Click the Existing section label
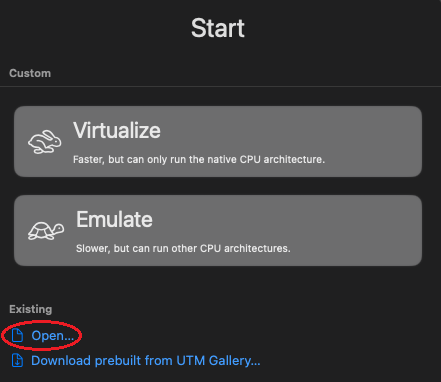Image resolution: width=441 pixels, height=382 pixels. [31, 309]
